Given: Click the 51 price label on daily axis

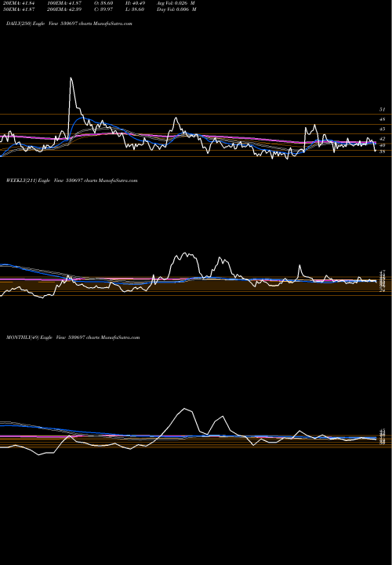Looking at the screenshot, I should tap(382, 109).
